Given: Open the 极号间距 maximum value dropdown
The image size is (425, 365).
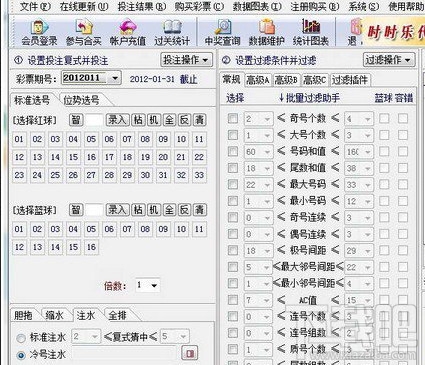Looking at the screenshot, I should coord(368,251).
